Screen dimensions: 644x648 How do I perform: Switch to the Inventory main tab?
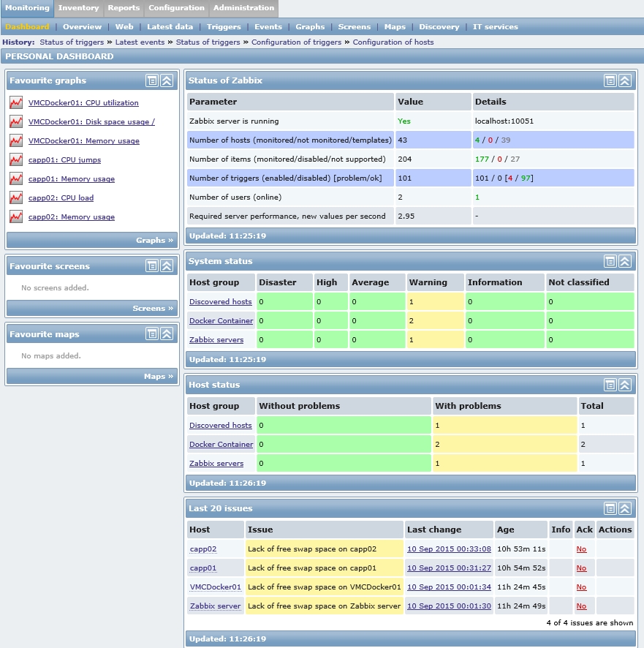coord(78,8)
